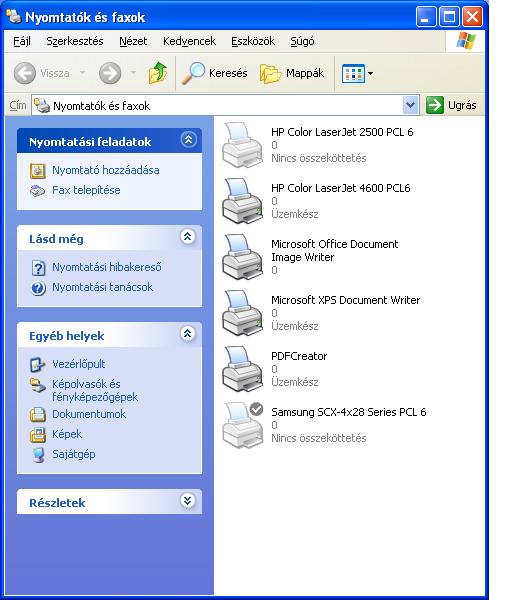Open the Nézet menu
This screenshot has width=512, height=600.
click(x=133, y=41)
